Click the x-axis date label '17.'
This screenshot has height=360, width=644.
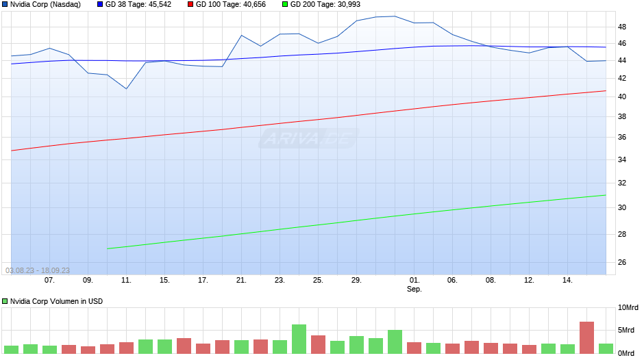pos(203,281)
